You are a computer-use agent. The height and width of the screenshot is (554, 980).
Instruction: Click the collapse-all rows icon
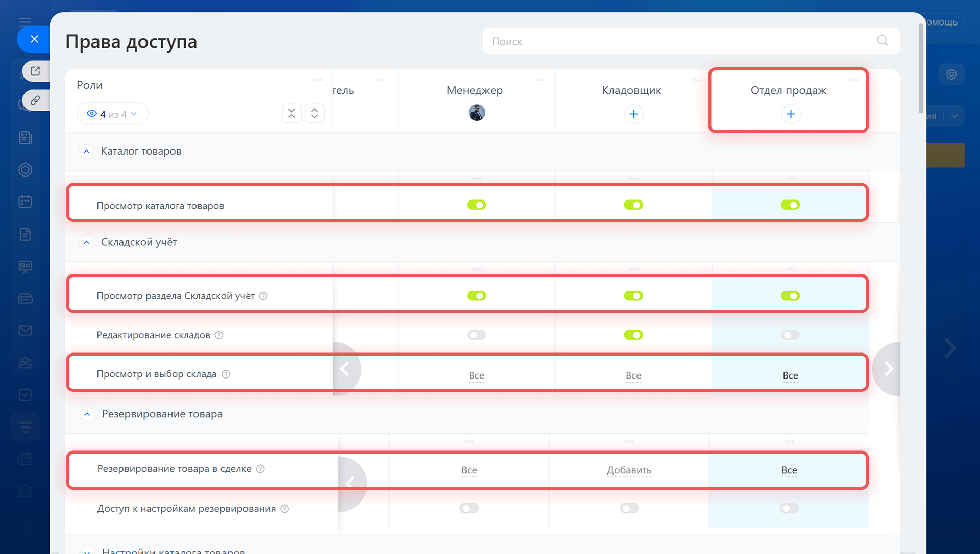click(x=291, y=113)
